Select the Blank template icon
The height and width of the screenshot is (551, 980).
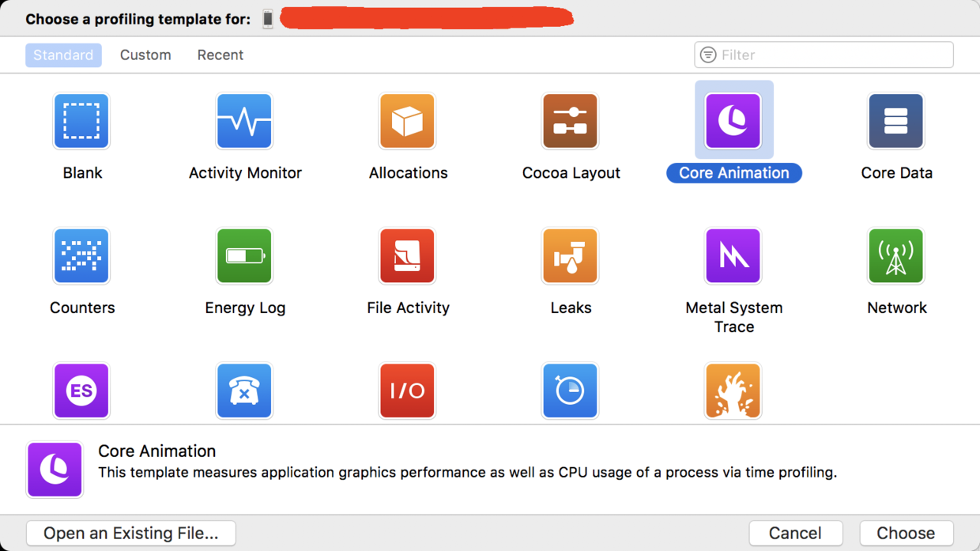click(81, 121)
